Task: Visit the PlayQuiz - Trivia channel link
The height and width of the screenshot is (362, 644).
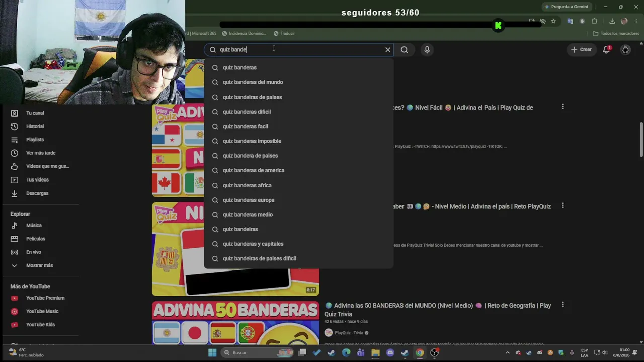Action: click(x=349, y=333)
